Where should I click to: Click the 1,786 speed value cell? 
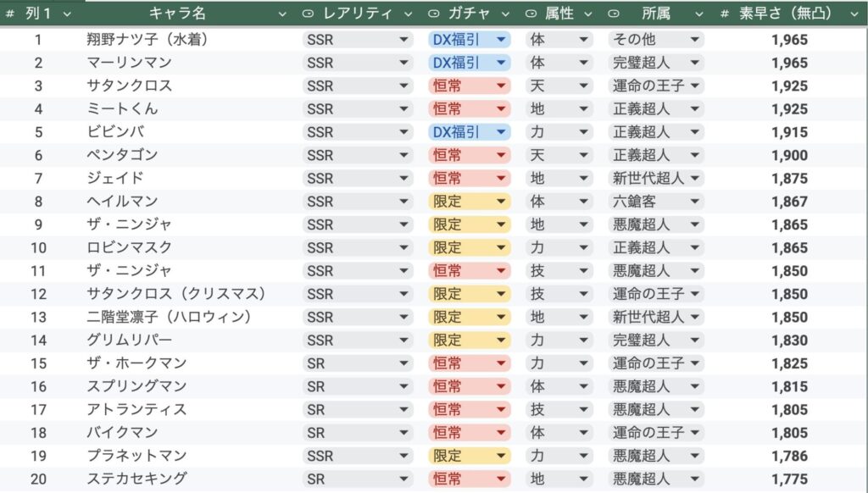tap(789, 456)
